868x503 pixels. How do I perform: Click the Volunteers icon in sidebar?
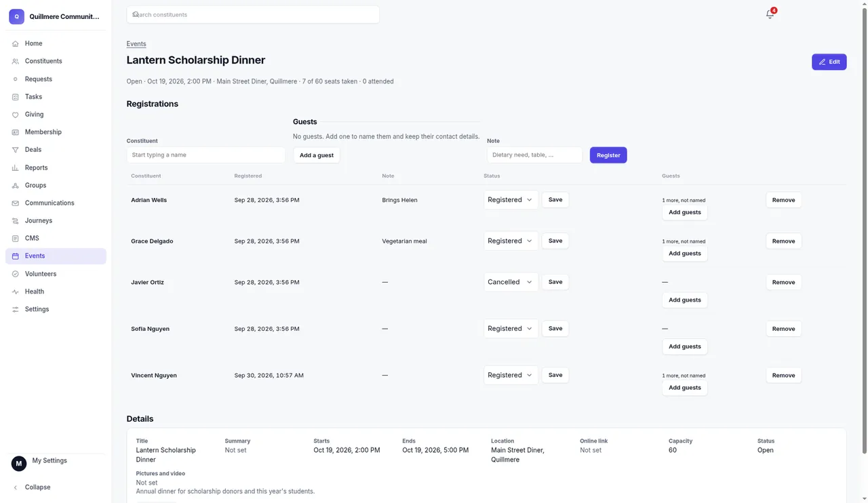pyautogui.click(x=16, y=274)
